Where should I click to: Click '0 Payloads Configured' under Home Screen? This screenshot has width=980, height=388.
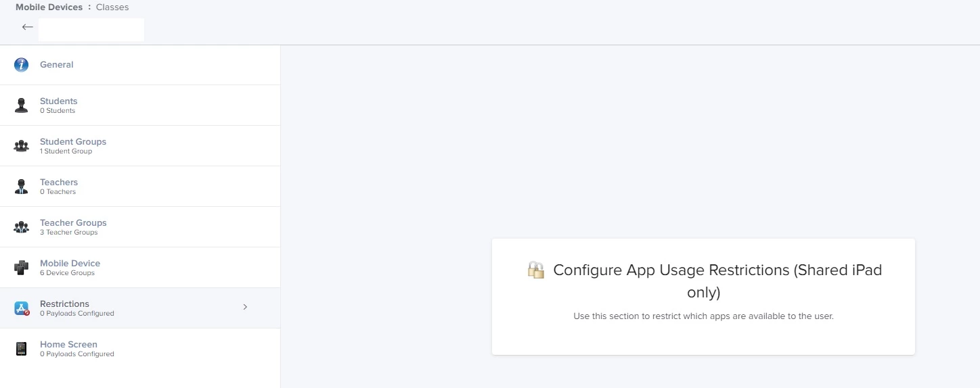click(76, 354)
